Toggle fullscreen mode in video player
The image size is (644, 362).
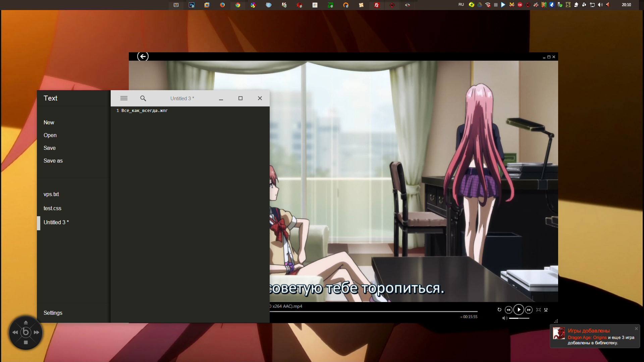[538, 310]
